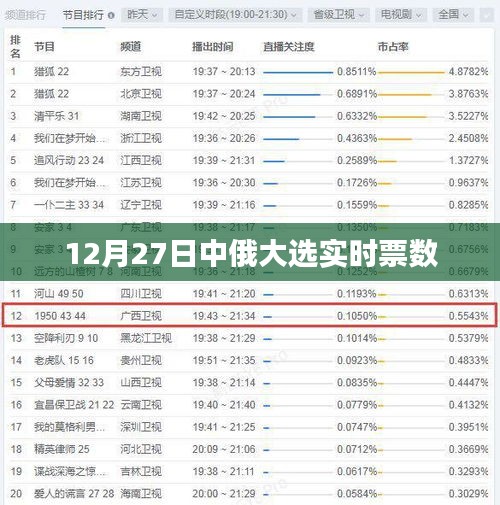This screenshot has width=500, height=505.
Task: Select 猎狐 22 in the 东方卫视 row
Action: 51,71
